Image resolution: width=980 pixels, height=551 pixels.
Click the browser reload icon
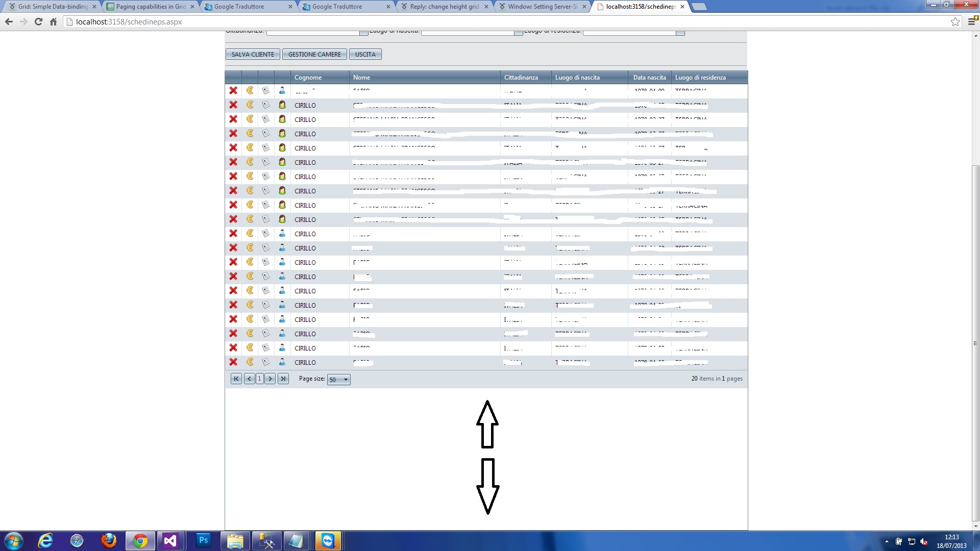(x=38, y=22)
